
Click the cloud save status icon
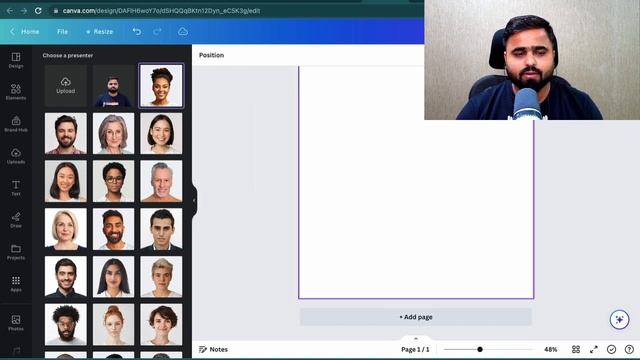coord(183,31)
